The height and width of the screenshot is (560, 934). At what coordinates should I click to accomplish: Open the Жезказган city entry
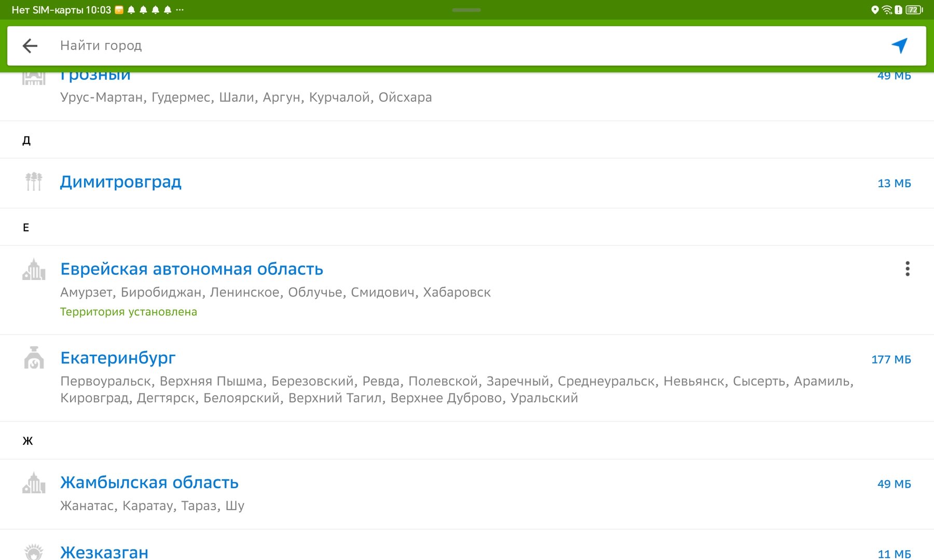click(104, 552)
